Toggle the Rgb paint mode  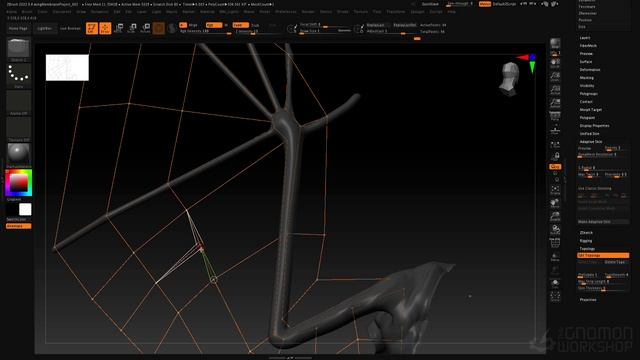pyautogui.click(x=214, y=25)
